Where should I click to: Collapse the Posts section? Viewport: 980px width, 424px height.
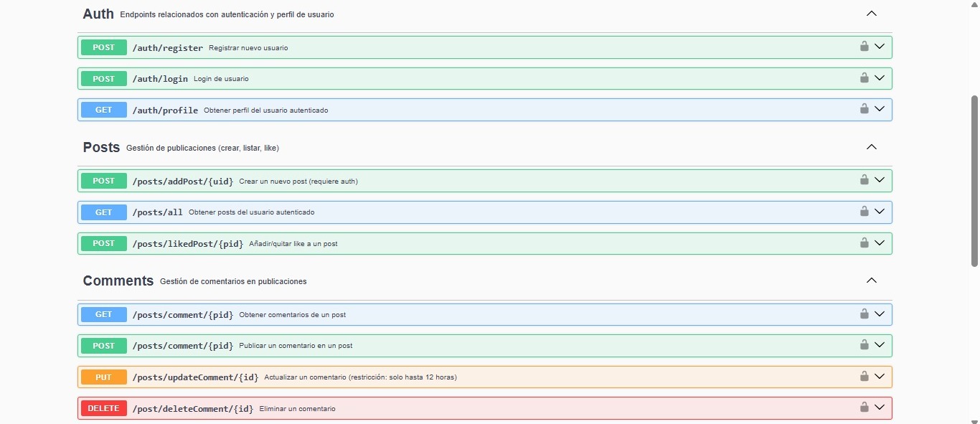[x=871, y=146]
